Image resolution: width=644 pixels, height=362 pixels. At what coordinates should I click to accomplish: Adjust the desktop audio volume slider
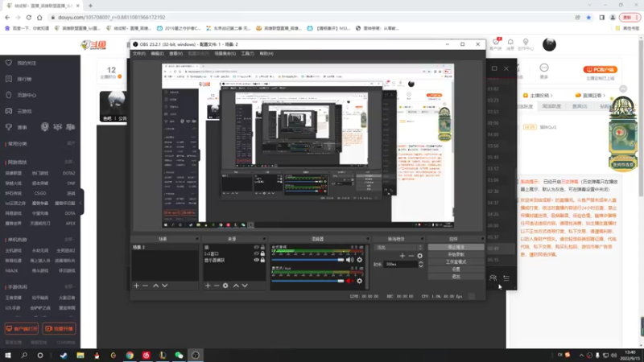tap(308, 260)
